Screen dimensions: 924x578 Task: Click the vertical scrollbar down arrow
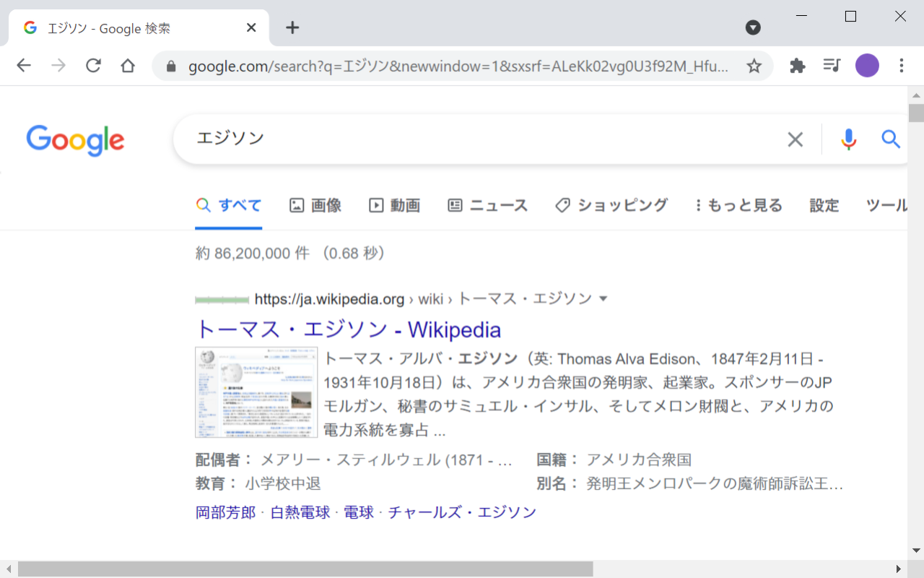[x=916, y=551]
